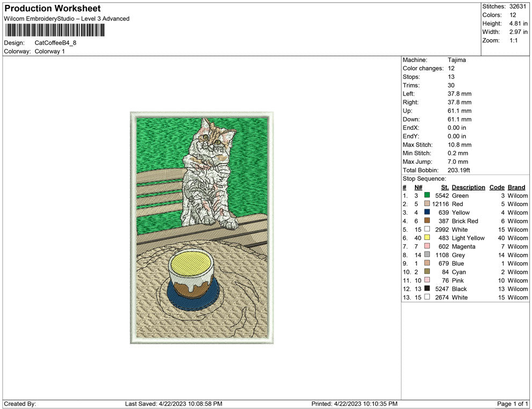Select the Red thread swatch
This screenshot has height=409, width=532.
pyautogui.click(x=427, y=204)
